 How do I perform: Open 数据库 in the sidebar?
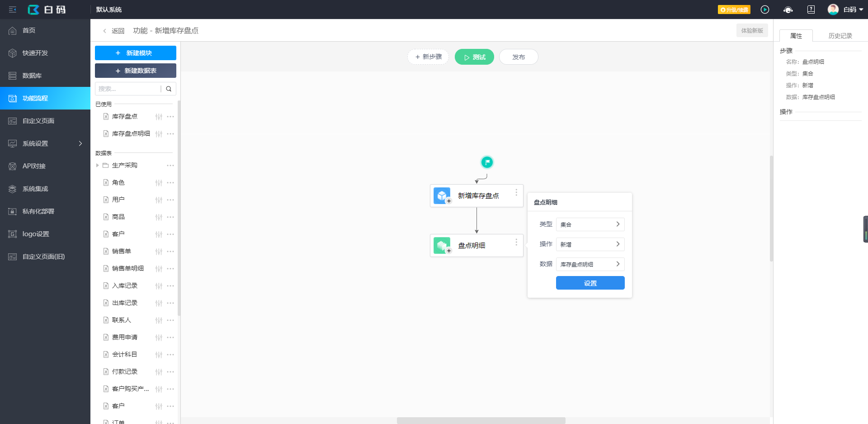pos(45,76)
